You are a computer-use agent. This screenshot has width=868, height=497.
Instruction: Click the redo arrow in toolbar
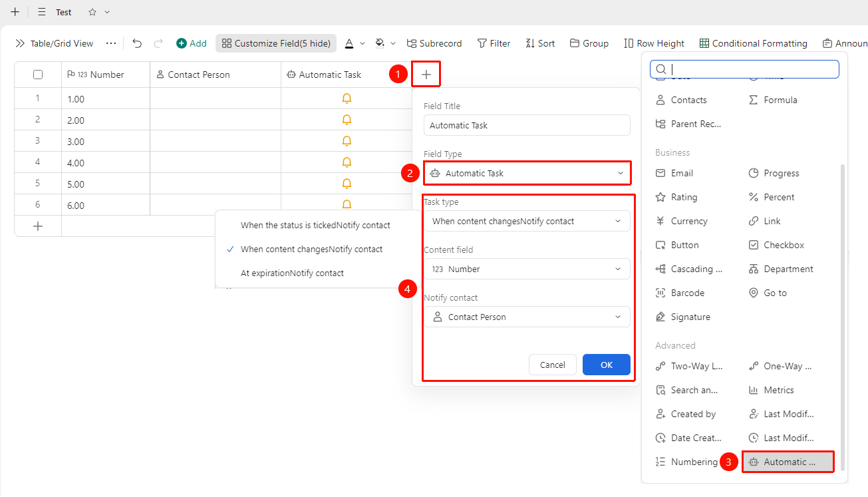coord(158,43)
